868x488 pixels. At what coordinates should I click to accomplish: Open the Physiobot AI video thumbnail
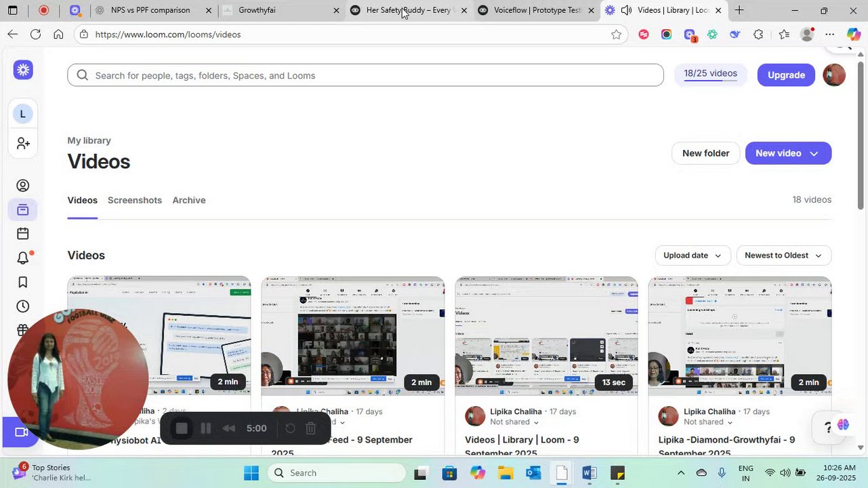pos(159,335)
